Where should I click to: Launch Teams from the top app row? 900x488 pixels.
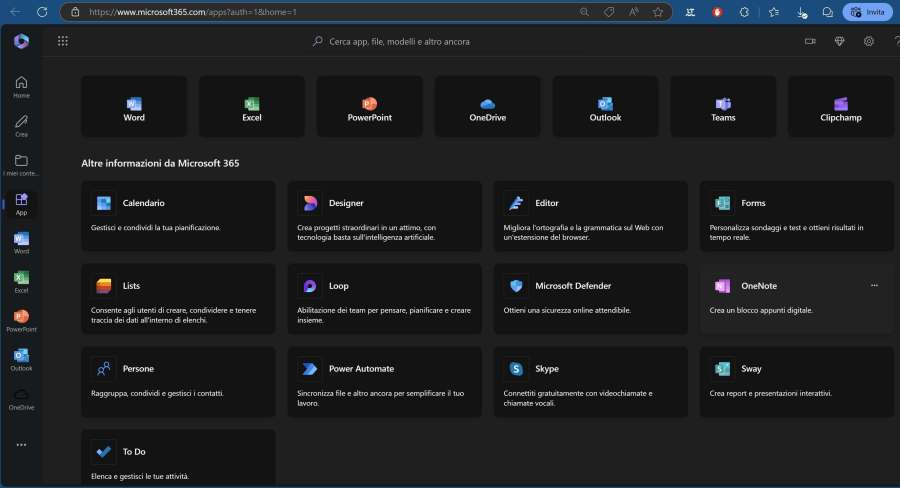pos(723,107)
